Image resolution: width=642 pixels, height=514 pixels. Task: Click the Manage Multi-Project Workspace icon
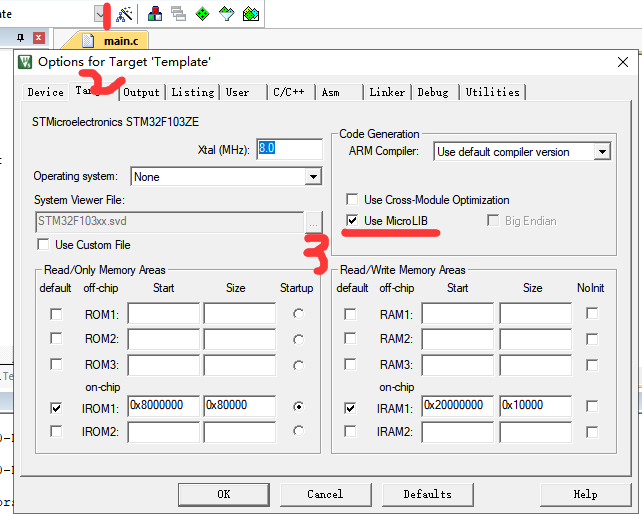pos(179,14)
